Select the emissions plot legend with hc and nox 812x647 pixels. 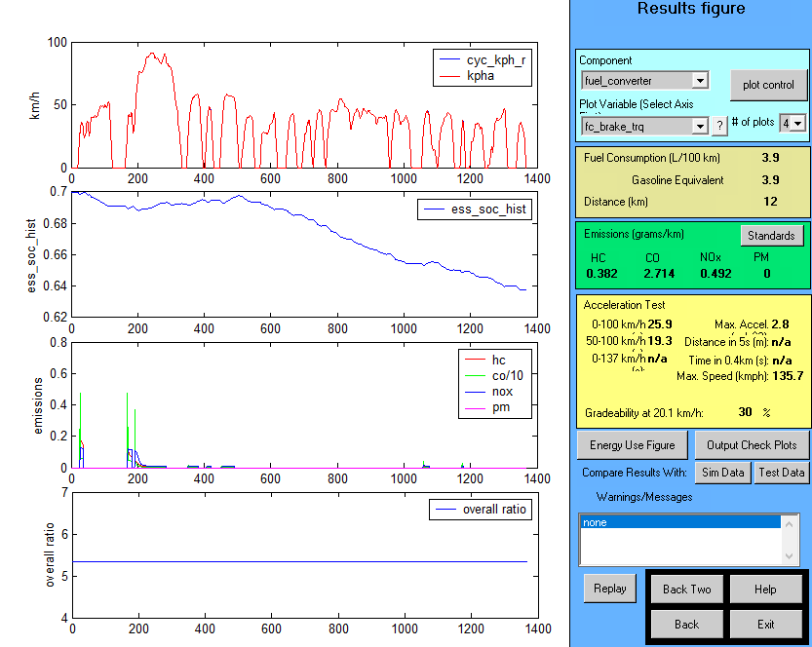(495, 384)
